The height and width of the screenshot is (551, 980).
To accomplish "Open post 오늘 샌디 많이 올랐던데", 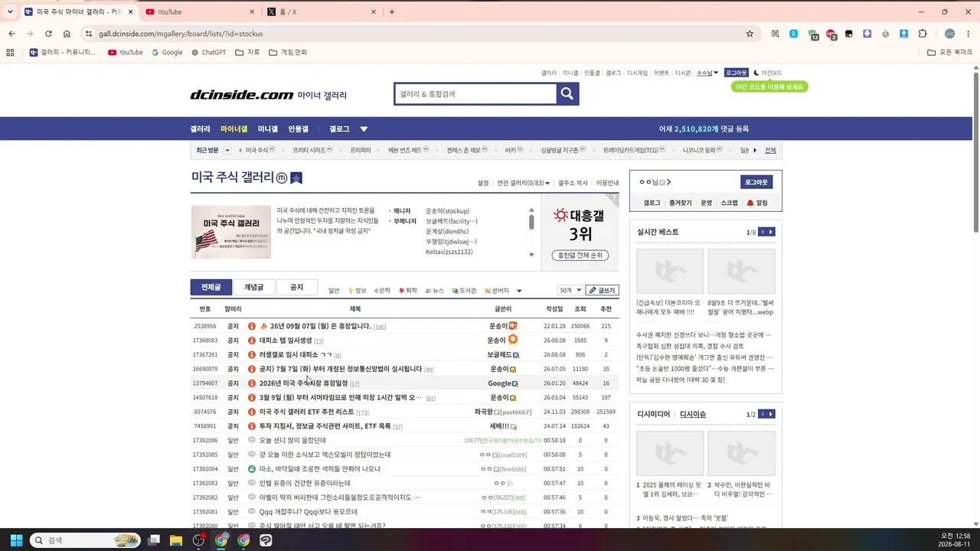I will [292, 441].
